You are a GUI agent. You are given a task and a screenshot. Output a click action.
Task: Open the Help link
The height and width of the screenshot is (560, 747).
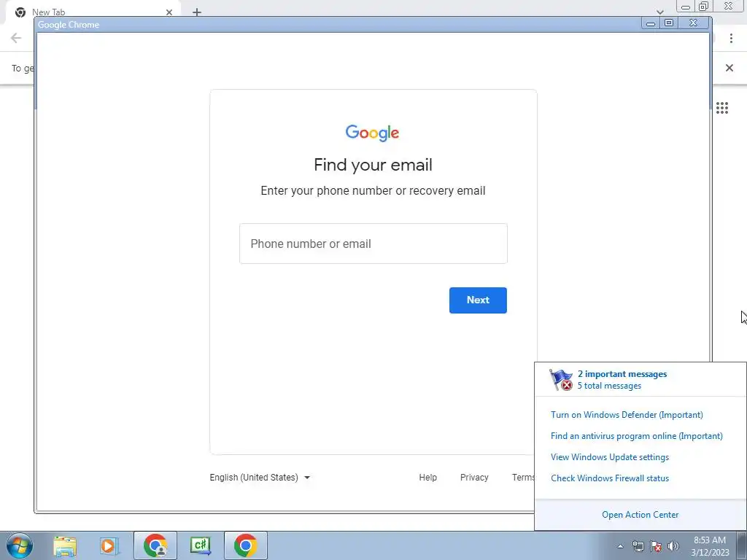click(x=427, y=477)
